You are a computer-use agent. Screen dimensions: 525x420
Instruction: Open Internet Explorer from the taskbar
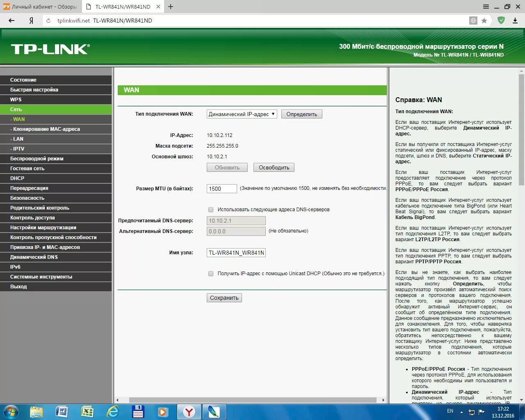[x=113, y=412]
